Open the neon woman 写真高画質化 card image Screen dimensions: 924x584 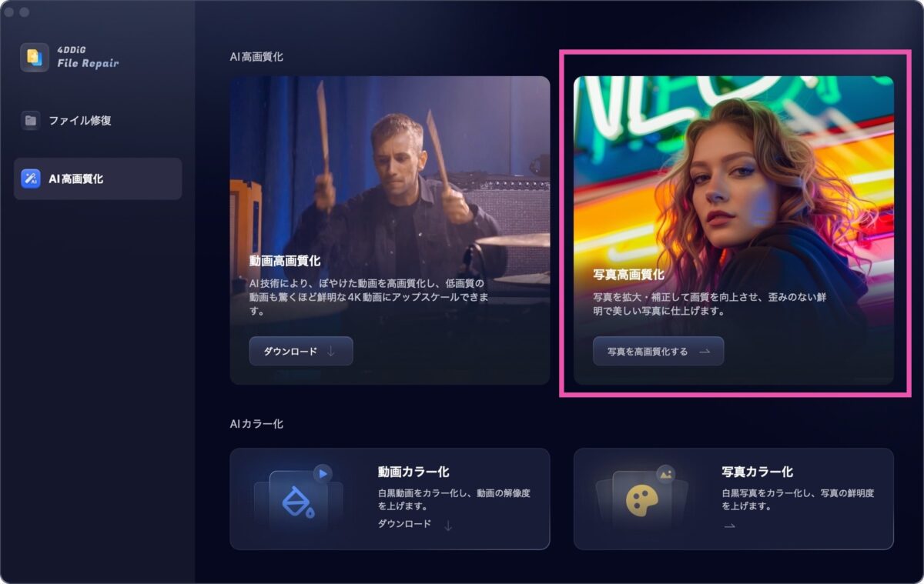point(734,230)
